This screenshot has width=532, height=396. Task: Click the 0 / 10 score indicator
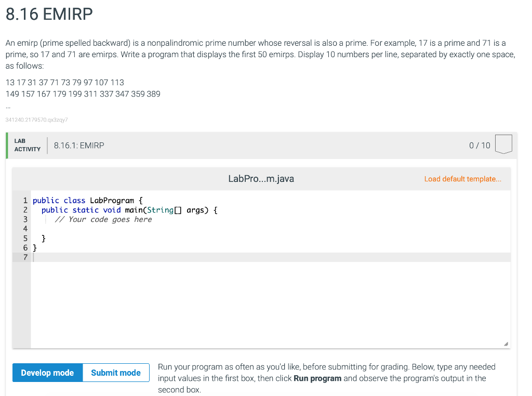[x=479, y=146]
